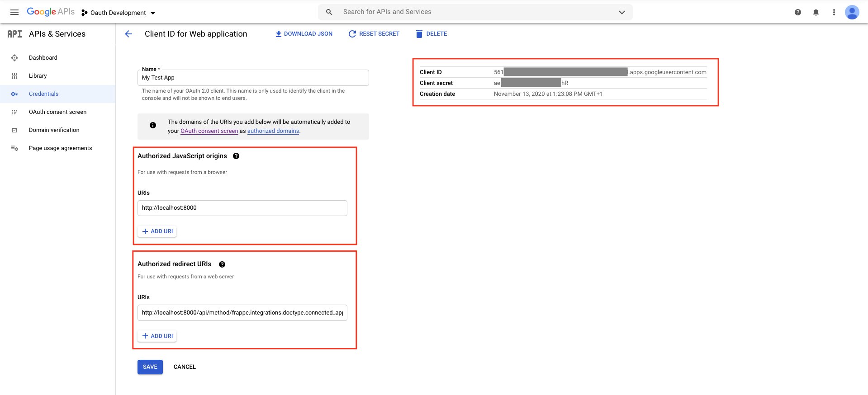Open the user account avatar

coord(852,12)
